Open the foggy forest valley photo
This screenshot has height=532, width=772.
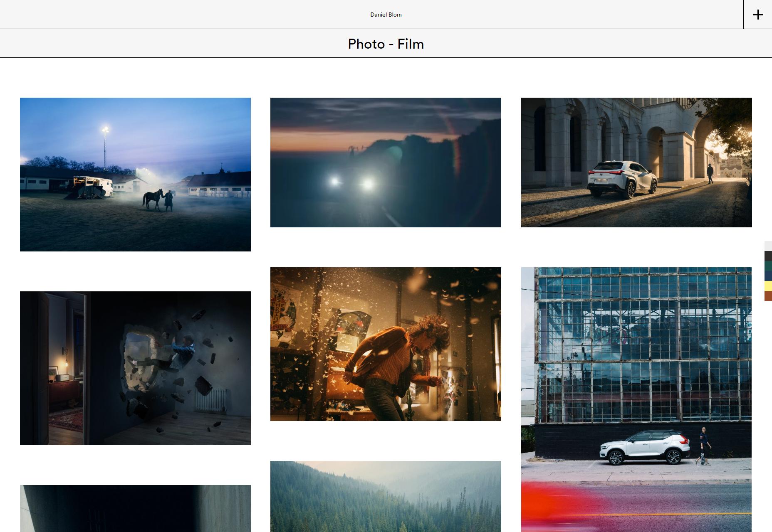click(386, 496)
